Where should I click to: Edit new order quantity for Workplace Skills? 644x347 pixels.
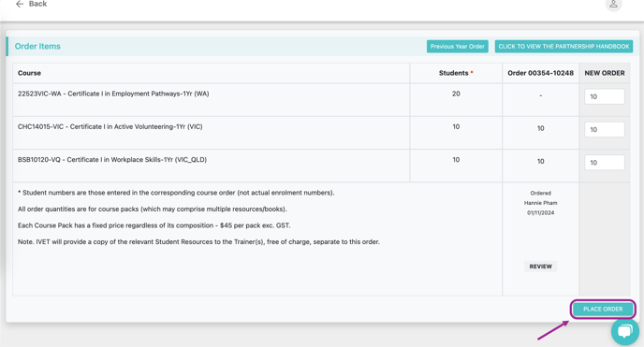(604, 163)
